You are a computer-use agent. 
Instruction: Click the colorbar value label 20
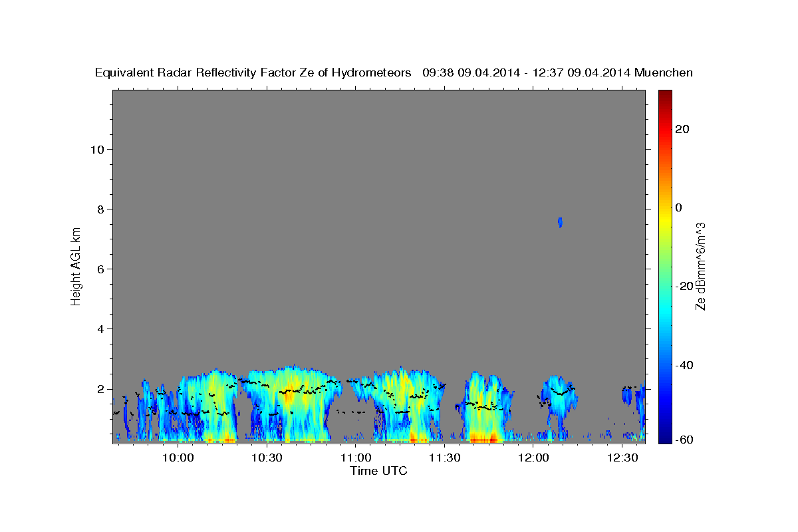pos(682,129)
